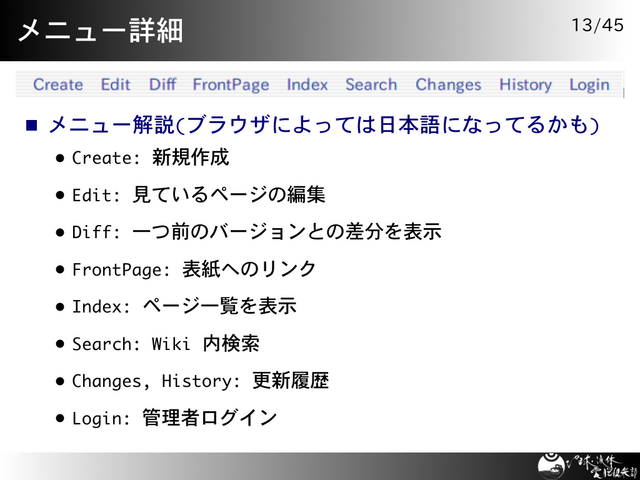Open the Index page link
The height and width of the screenshot is (480, 640).
coord(307,85)
